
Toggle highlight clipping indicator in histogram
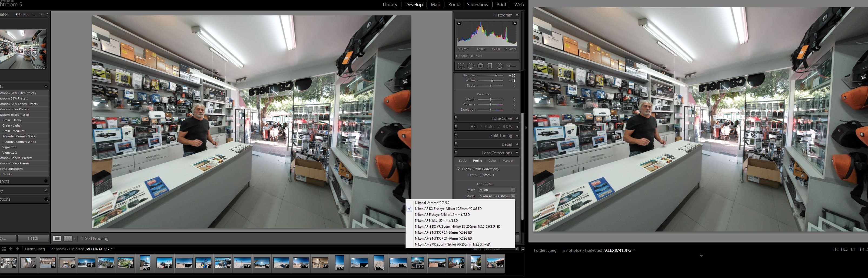coord(514,23)
